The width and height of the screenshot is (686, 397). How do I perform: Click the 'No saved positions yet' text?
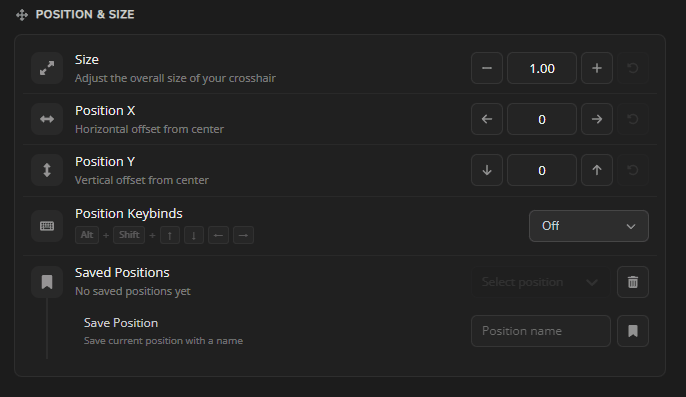pyautogui.click(x=133, y=291)
